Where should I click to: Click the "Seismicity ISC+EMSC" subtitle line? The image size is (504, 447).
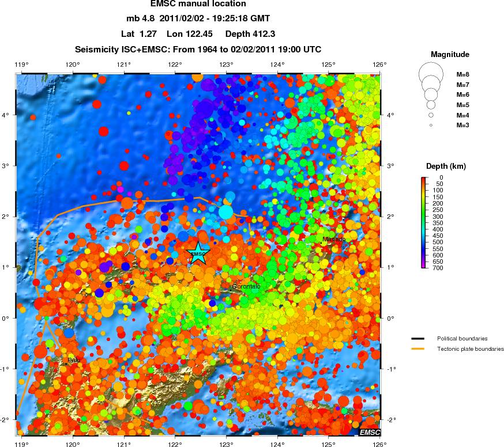click(198, 50)
